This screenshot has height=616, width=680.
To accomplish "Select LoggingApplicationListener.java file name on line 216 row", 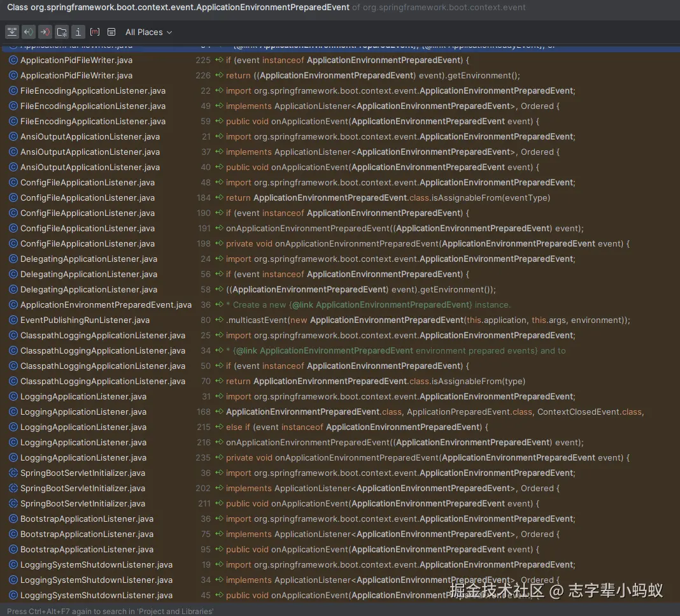I will tap(83, 443).
